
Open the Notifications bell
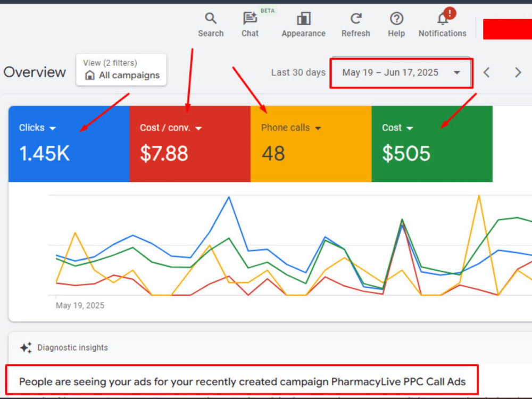click(442, 25)
